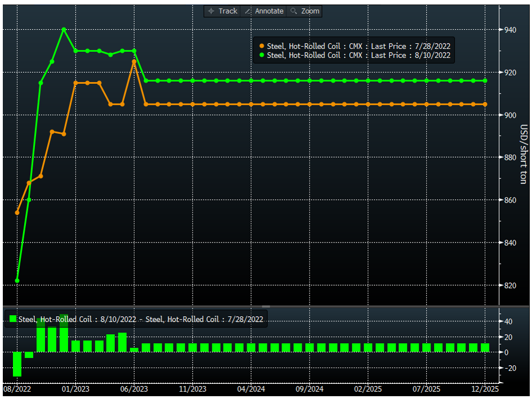This screenshot has width=532, height=399.
Task: Select Track from the top toolbar
Action: click(224, 11)
